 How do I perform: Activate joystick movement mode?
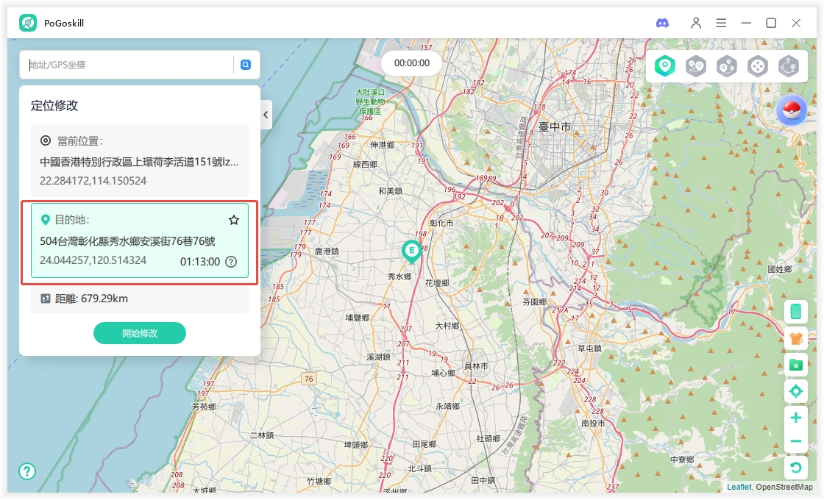click(758, 66)
